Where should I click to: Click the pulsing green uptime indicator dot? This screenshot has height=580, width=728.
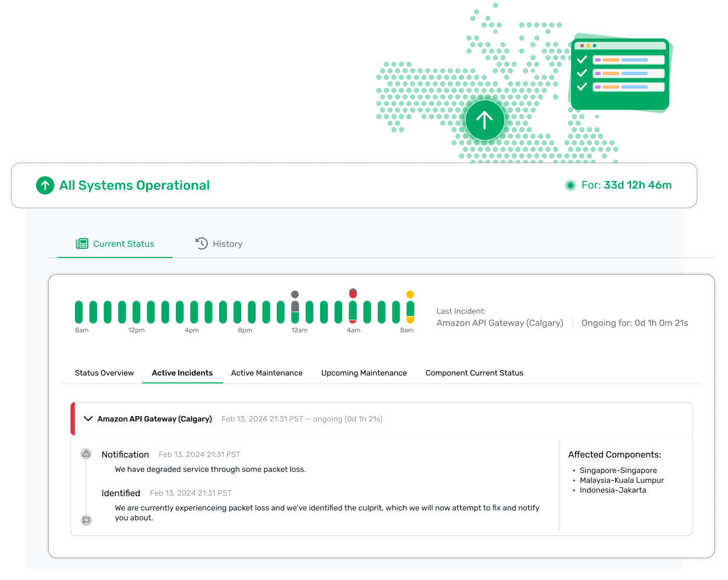[x=570, y=185]
